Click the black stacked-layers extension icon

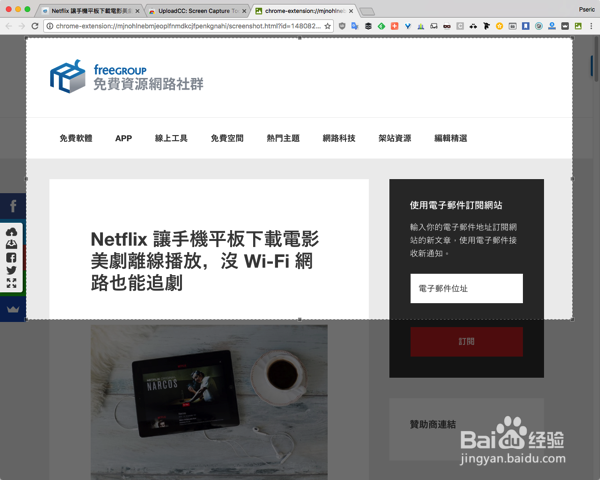[368, 26]
